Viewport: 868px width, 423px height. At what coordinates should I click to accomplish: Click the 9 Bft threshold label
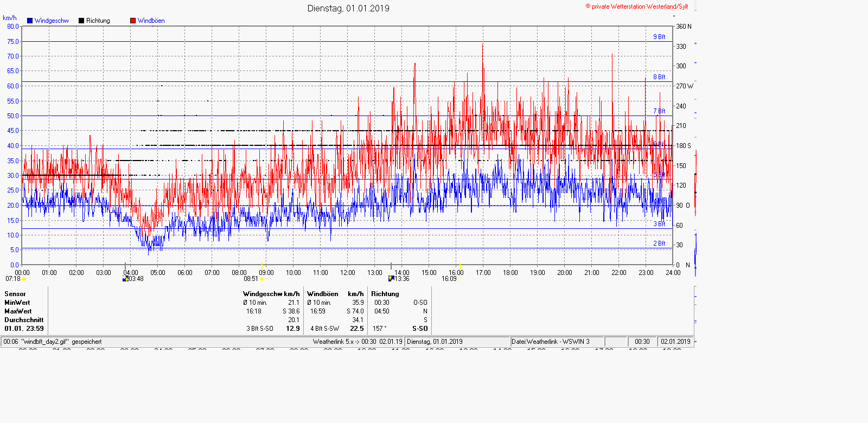659,37
